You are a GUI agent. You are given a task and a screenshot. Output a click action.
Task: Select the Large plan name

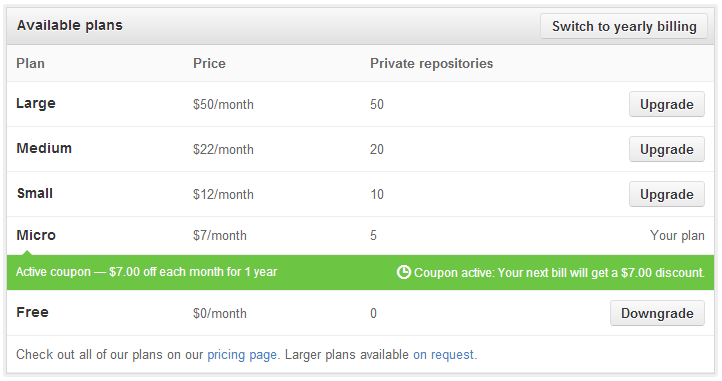(36, 104)
